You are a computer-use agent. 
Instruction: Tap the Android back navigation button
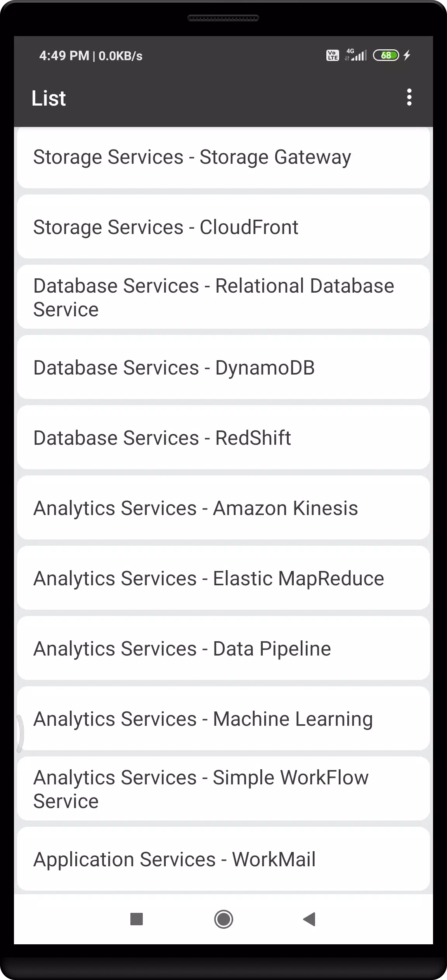(x=309, y=919)
